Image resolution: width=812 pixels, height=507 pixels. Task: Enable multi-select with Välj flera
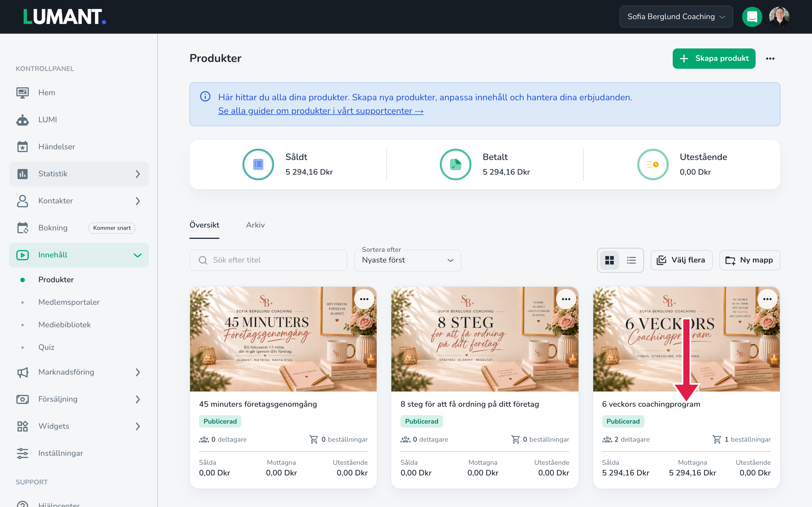(x=681, y=260)
